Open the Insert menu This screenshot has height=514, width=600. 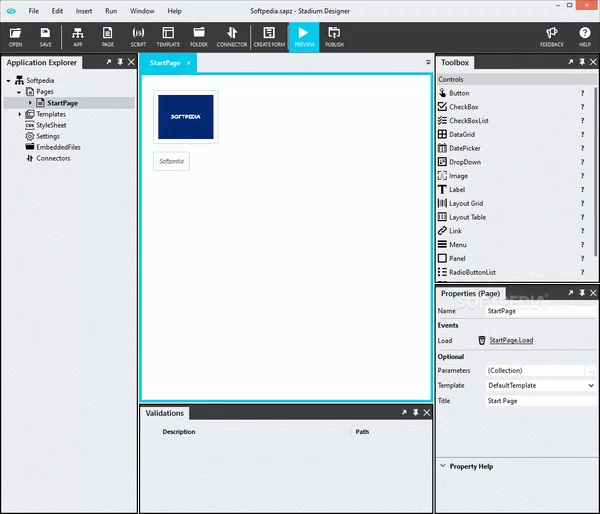click(x=84, y=10)
